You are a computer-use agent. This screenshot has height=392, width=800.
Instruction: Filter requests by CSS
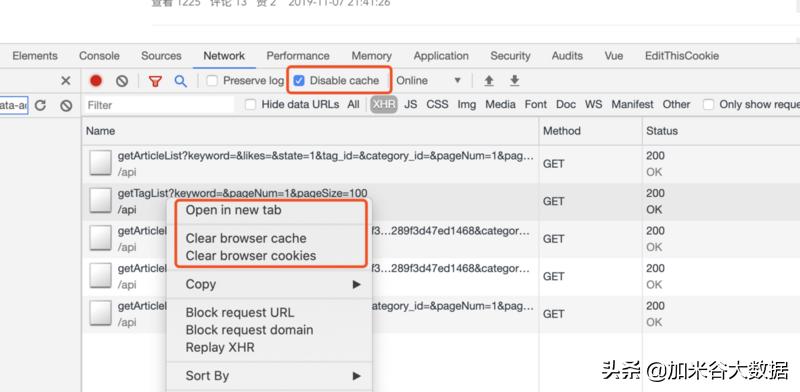(437, 105)
